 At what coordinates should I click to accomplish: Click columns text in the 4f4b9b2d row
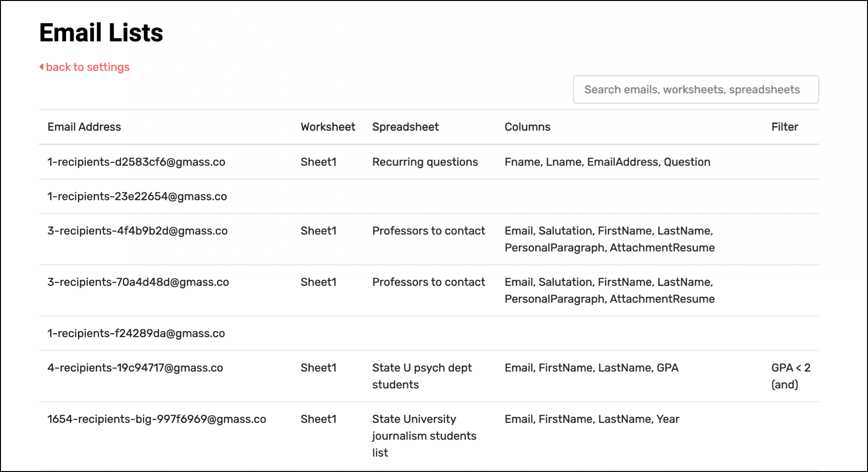coord(610,239)
